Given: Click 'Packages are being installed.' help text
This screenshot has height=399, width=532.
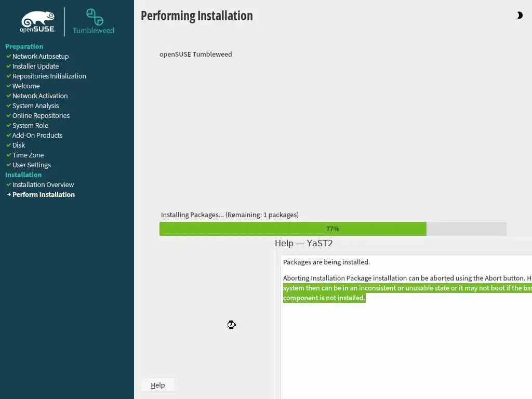Looking at the screenshot, I should pos(326,262).
